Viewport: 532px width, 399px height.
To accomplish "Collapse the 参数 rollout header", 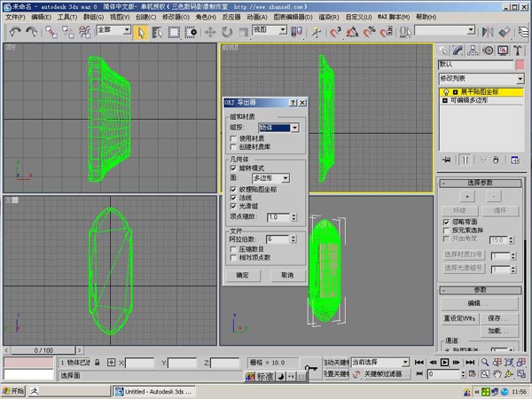I will (481, 290).
